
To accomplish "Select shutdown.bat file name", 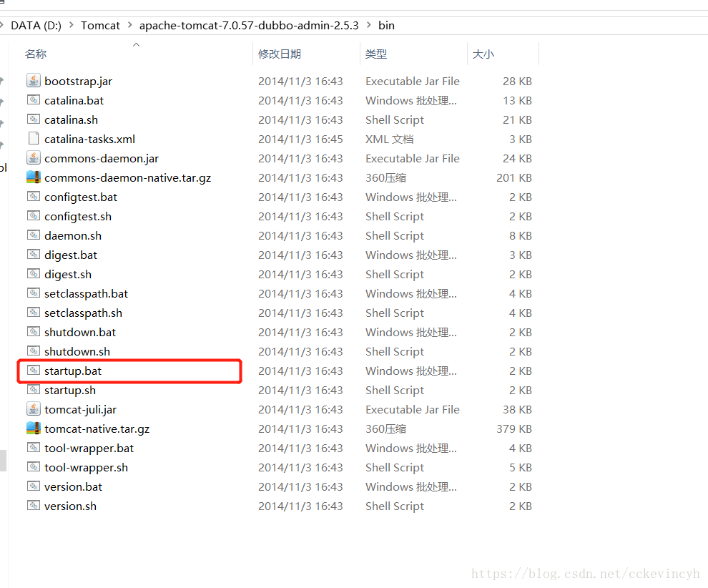I will pos(80,333).
